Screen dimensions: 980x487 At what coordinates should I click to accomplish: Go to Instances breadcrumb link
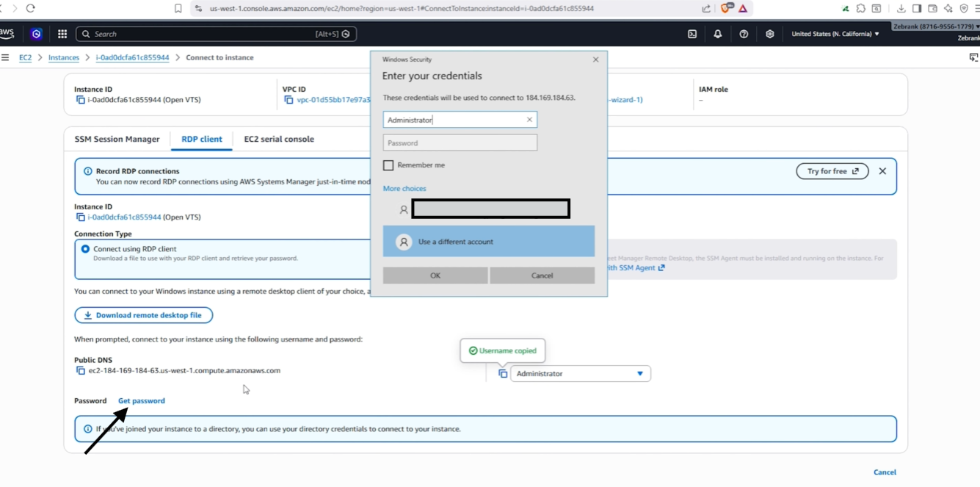click(64, 57)
